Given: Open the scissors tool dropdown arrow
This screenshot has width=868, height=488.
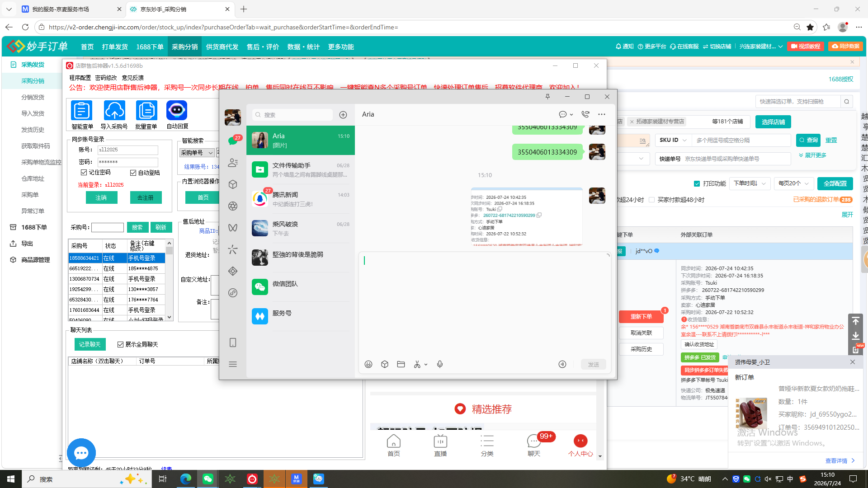Looking at the screenshot, I should click(x=426, y=365).
